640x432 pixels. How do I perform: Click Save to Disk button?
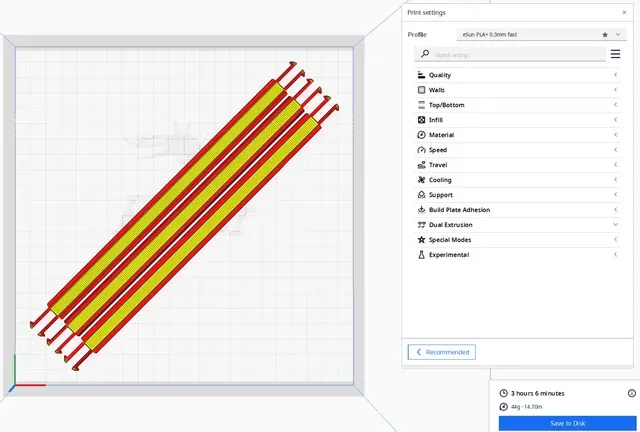click(x=567, y=423)
